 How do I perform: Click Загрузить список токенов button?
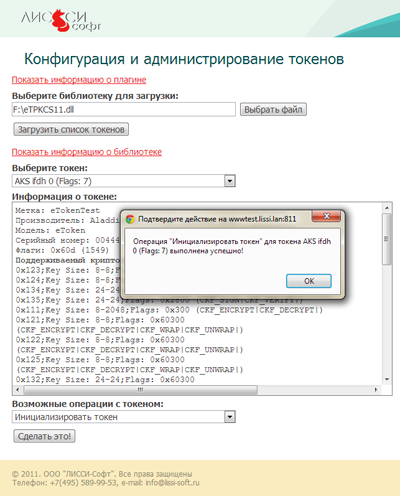(71, 129)
